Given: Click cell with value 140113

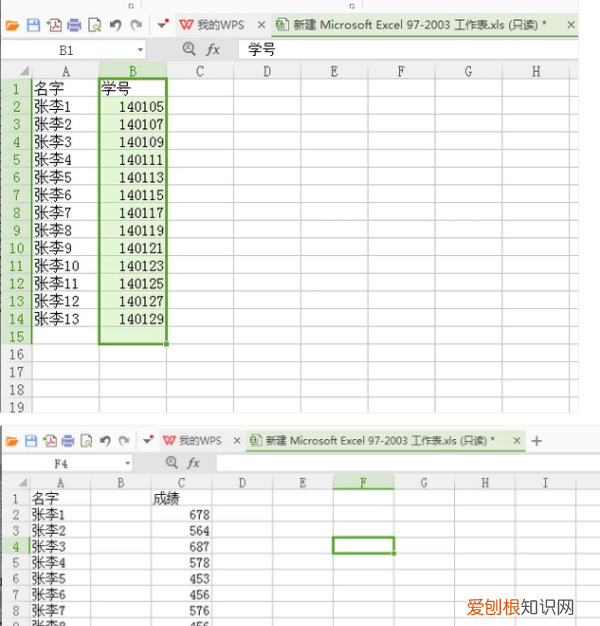Looking at the screenshot, I should [133, 177].
